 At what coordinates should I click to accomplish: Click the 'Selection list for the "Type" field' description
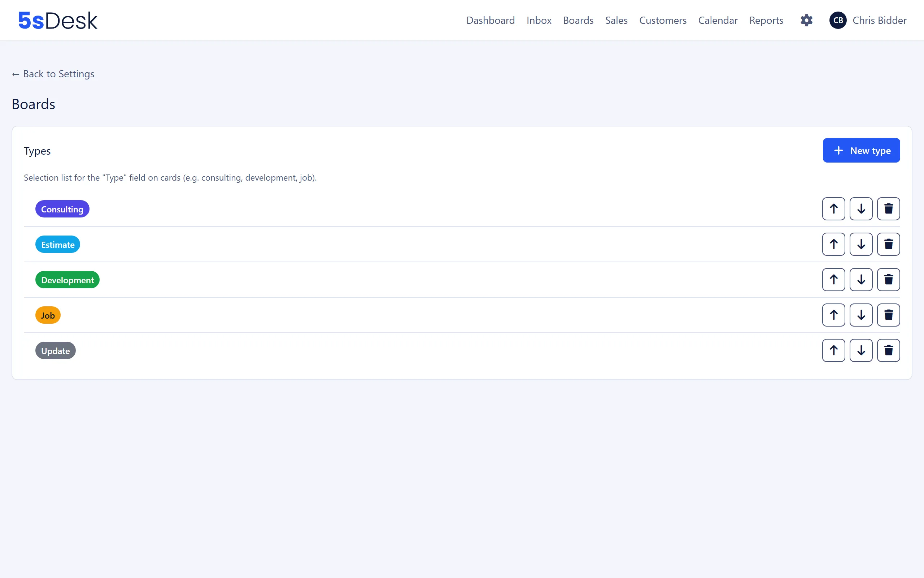[x=170, y=178]
